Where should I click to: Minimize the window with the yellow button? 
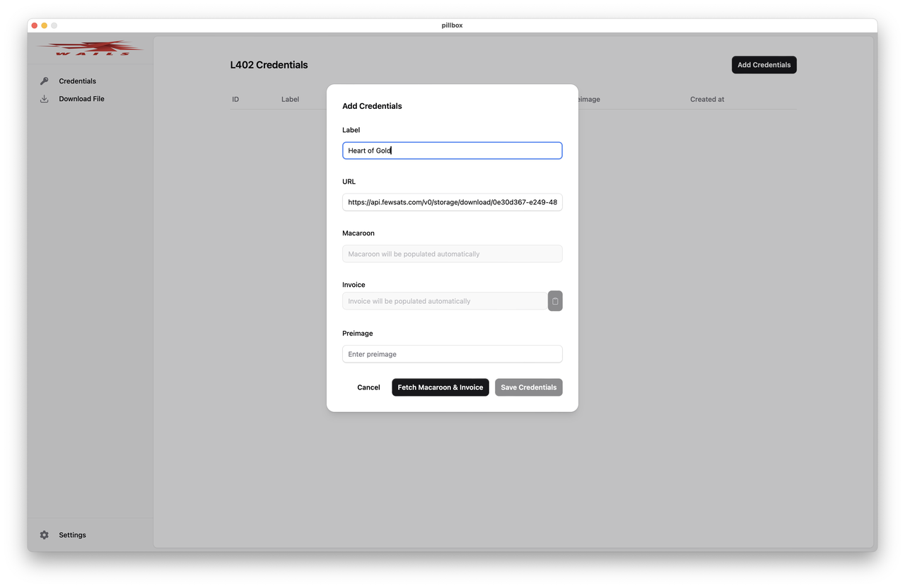click(44, 25)
